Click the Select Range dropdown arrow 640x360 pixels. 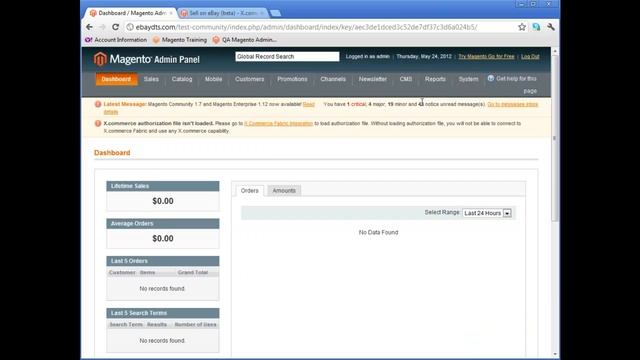tap(507, 213)
